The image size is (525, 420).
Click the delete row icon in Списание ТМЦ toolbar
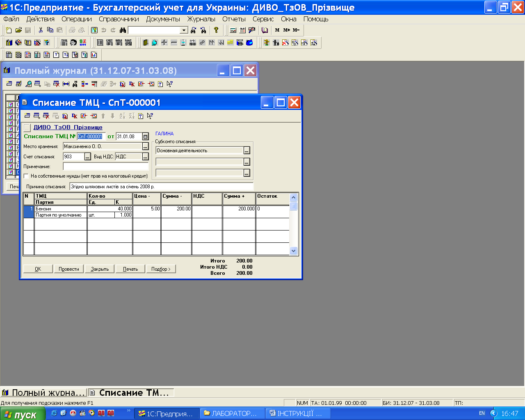click(x=46, y=116)
